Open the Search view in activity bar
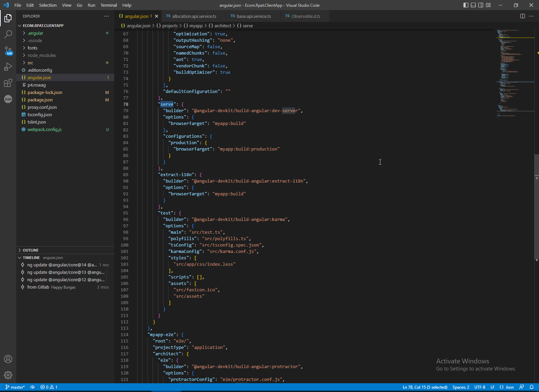The image size is (539, 392). (8, 34)
